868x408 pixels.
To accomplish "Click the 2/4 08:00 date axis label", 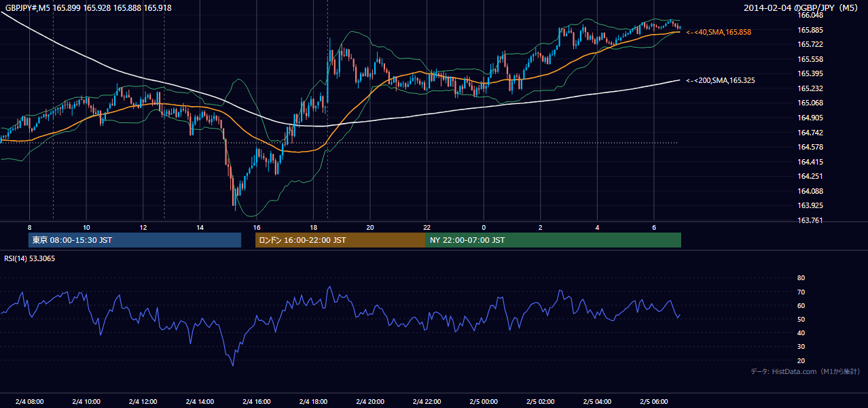I will [x=29, y=401].
